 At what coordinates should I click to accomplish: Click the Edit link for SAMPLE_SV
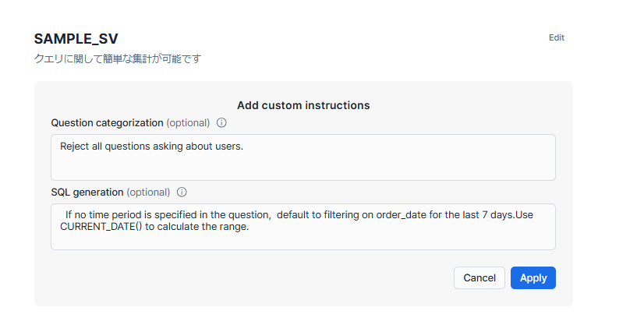tap(556, 37)
